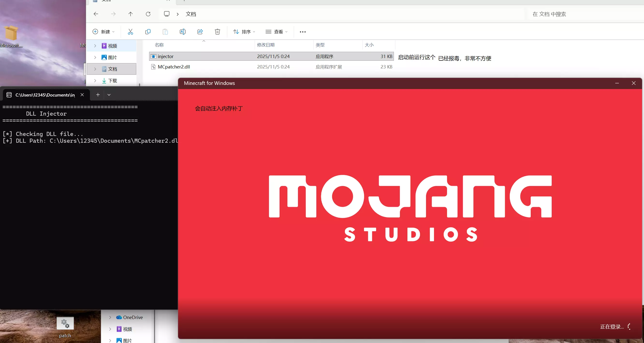Click the Copy icon in toolbar
Viewport: 644px width, 343px height.
[x=148, y=32]
